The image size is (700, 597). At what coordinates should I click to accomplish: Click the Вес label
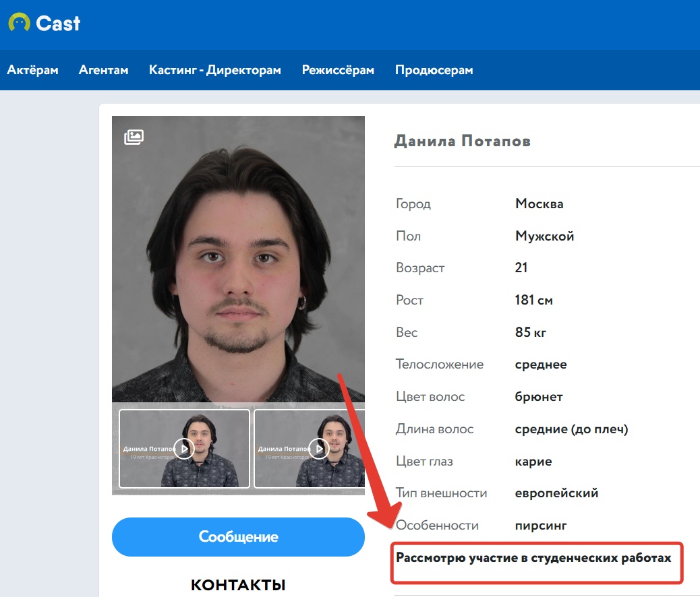[x=407, y=332]
